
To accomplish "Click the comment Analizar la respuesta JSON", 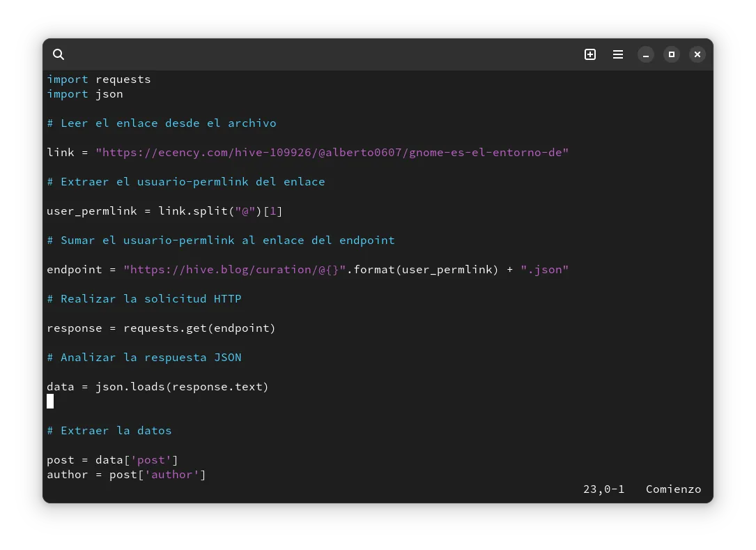I will pos(144,357).
